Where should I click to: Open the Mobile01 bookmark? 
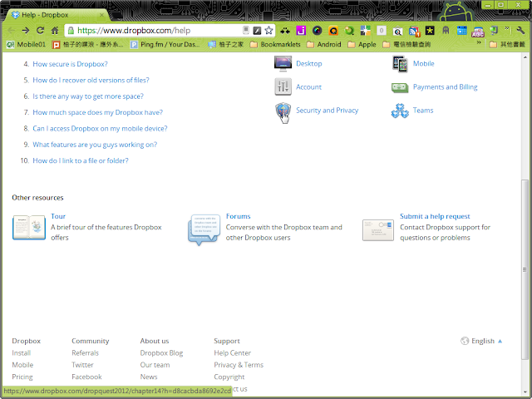coord(26,44)
